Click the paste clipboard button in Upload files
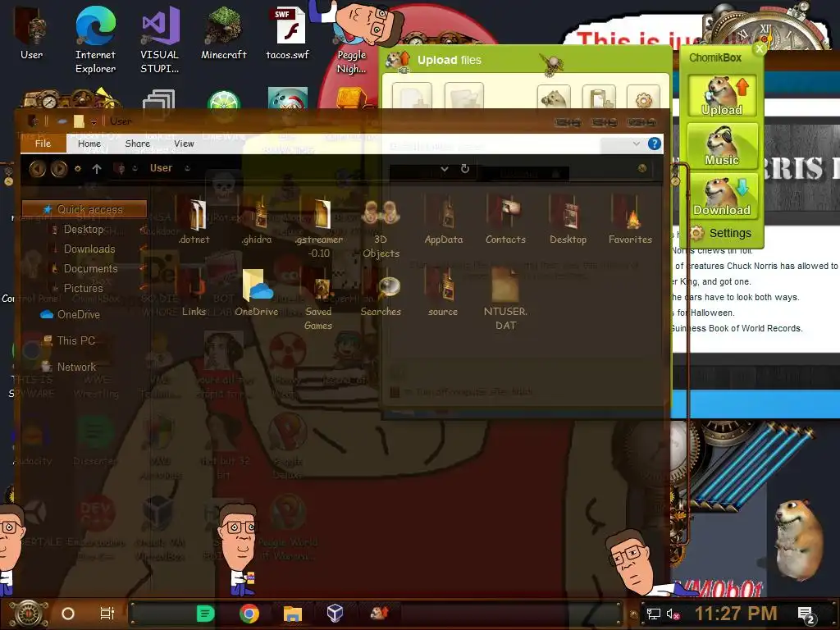Image resolution: width=840 pixels, height=630 pixels. coord(599,98)
